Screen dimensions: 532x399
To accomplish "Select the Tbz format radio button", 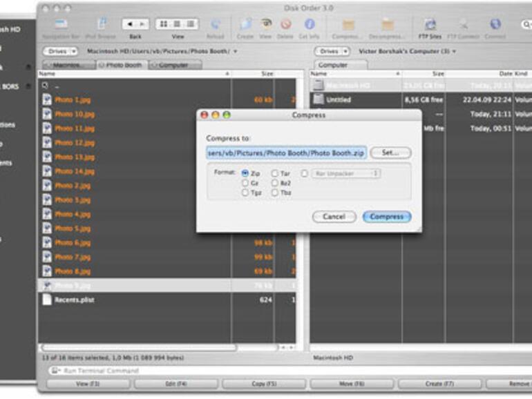I will click(x=275, y=193).
